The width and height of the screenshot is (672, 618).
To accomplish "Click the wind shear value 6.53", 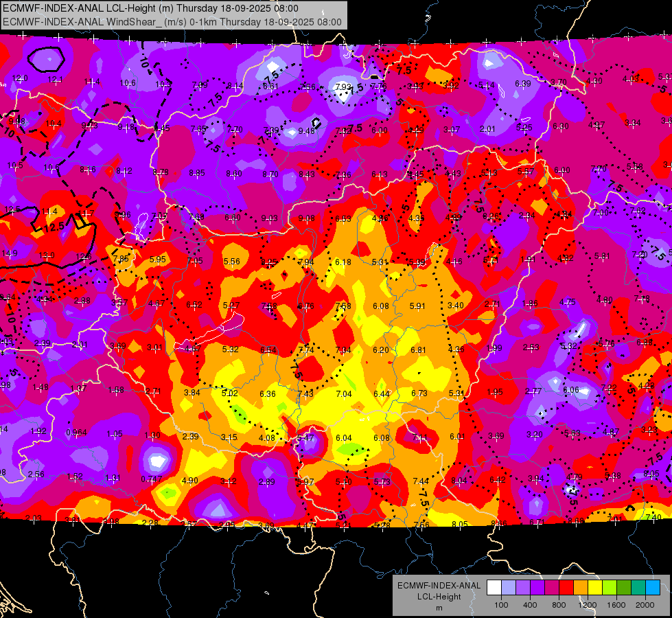I will tap(343, 219).
